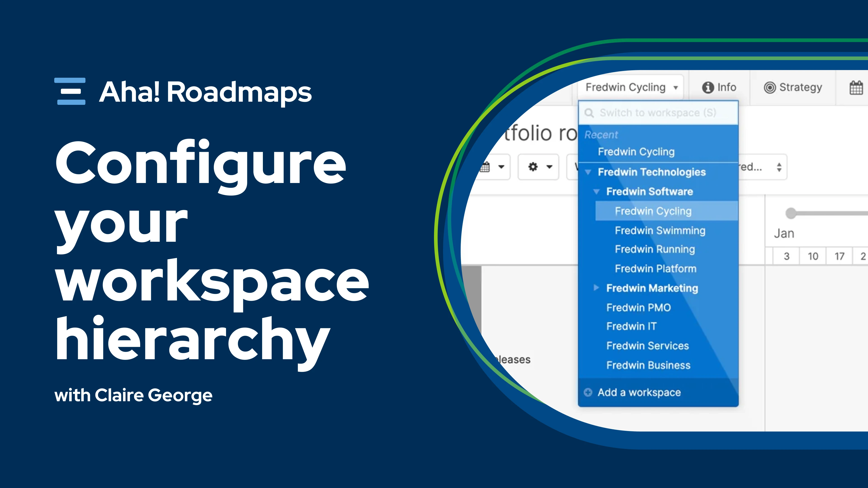Click the plus icon beside Add a workspace
Viewport: 868px width, 488px height.
588,392
